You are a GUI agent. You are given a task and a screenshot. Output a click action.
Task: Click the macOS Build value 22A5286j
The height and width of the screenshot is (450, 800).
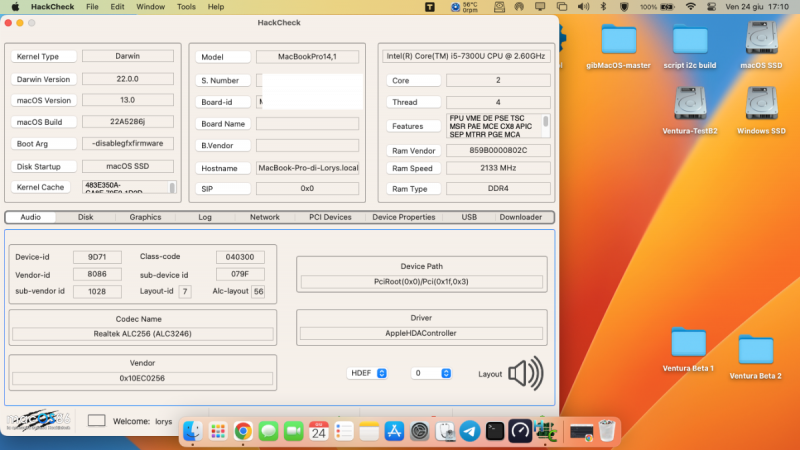point(128,121)
